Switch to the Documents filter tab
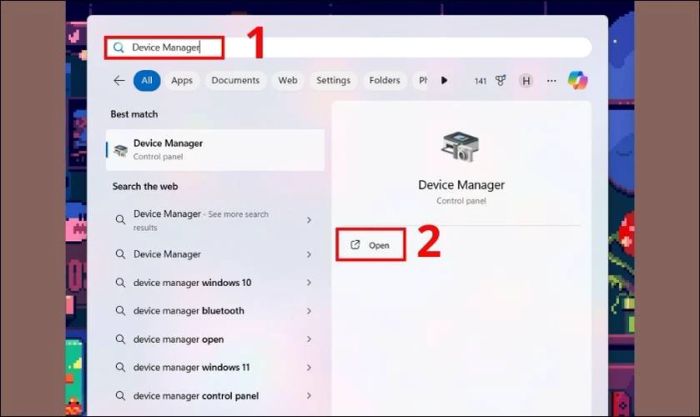This screenshot has height=417, width=700. [x=235, y=80]
